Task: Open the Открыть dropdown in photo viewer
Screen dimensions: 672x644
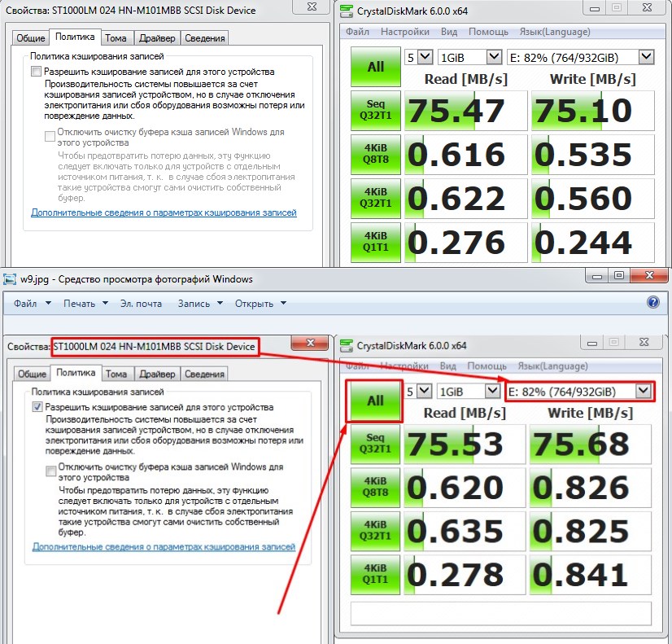Action: click(x=260, y=303)
